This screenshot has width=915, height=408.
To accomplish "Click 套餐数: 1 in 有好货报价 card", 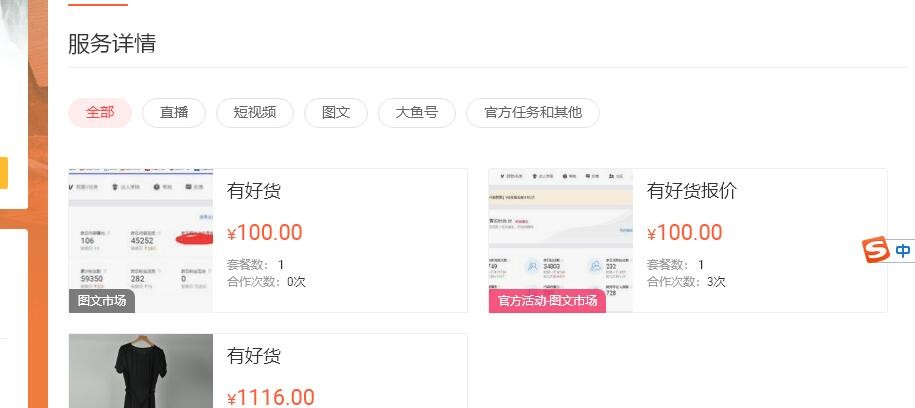I will (676, 265).
